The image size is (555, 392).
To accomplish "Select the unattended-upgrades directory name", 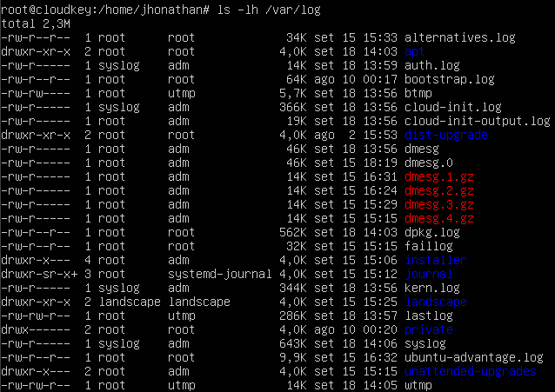I will tap(471, 372).
